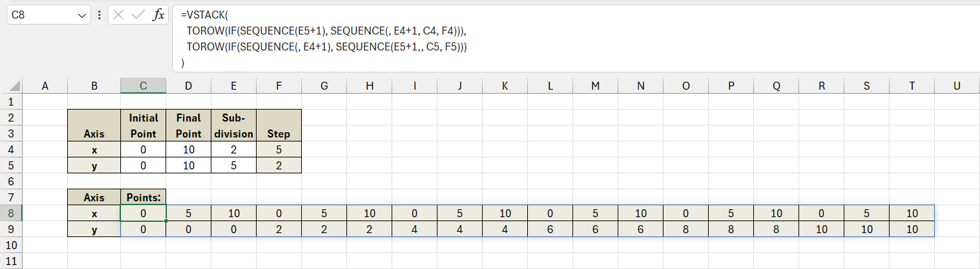This screenshot has height=269, width=980.
Task: Click the Cancel X icon in formula bar
Action: tap(119, 15)
